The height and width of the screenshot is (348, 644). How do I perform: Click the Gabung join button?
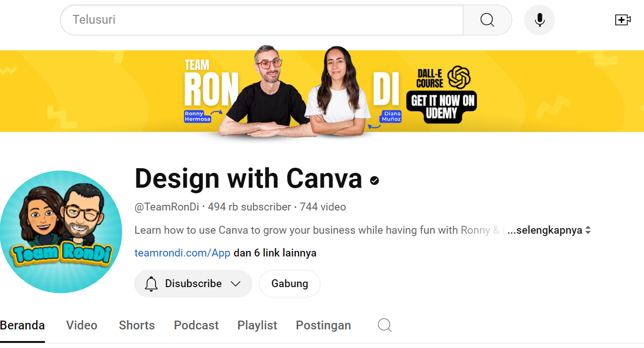(x=290, y=284)
